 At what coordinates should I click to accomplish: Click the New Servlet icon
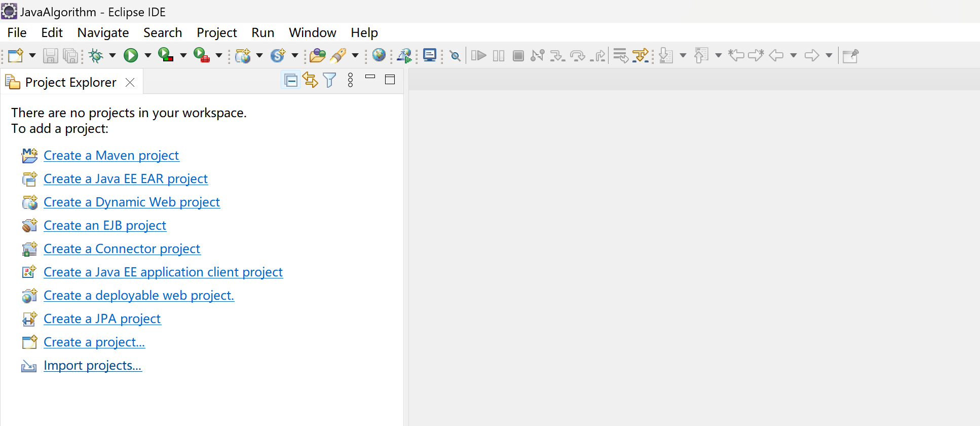(x=278, y=55)
